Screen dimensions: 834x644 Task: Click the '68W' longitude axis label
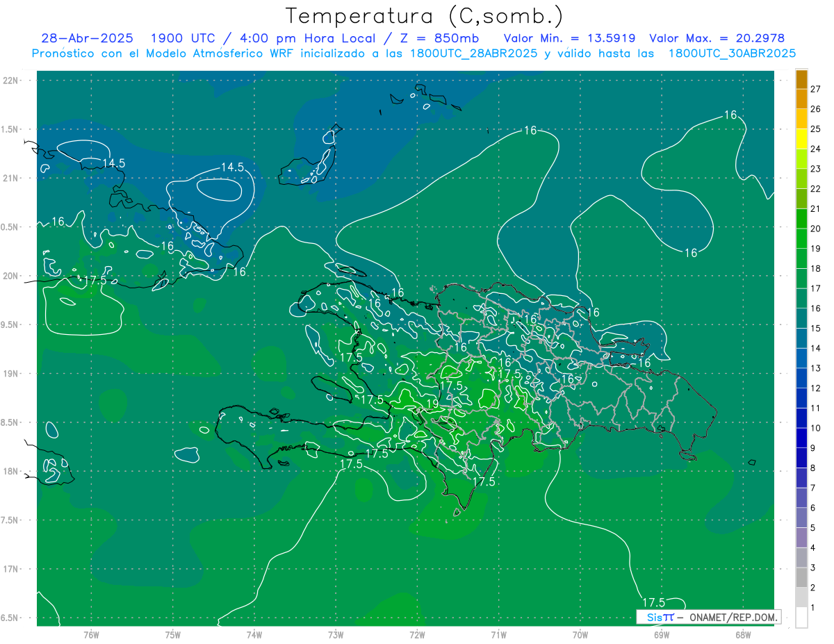[742, 635]
